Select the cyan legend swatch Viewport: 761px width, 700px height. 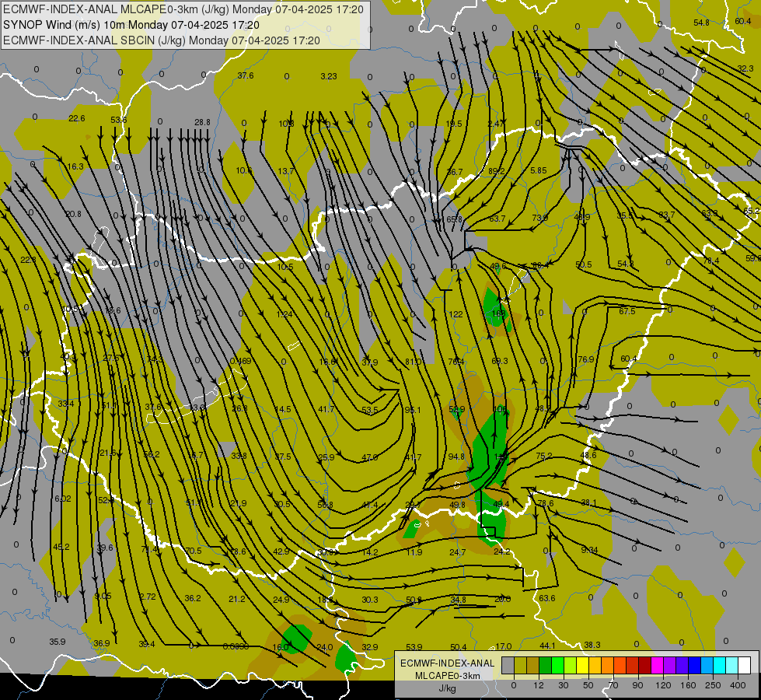click(719, 665)
